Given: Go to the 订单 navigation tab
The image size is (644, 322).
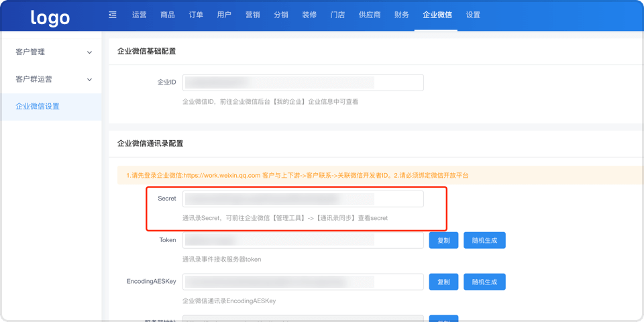Looking at the screenshot, I should click(196, 15).
